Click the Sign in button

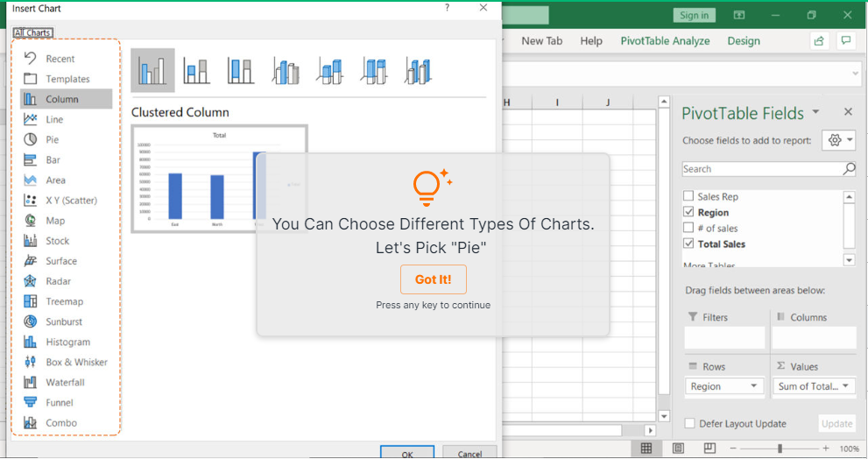[695, 15]
